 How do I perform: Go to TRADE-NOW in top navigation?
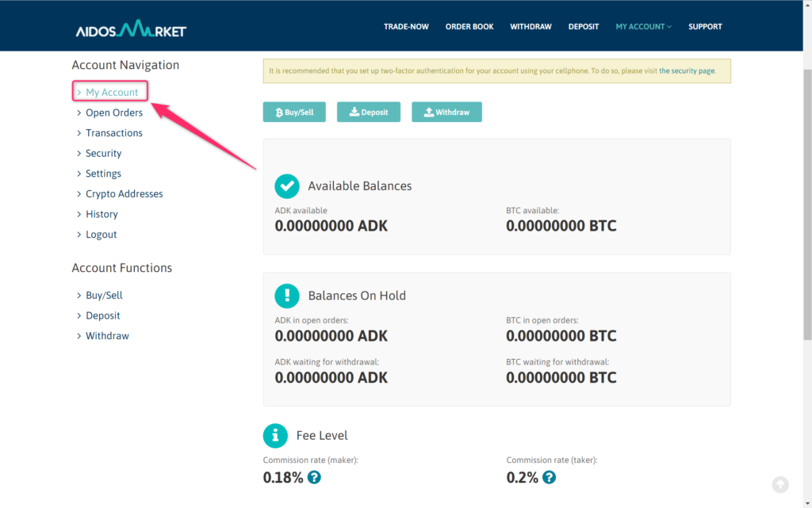pos(406,27)
